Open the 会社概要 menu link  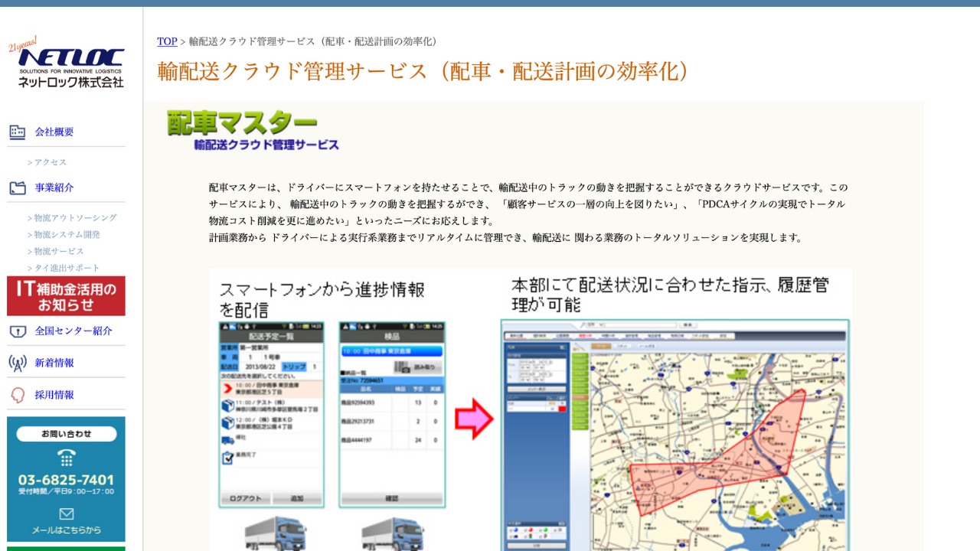tap(54, 132)
